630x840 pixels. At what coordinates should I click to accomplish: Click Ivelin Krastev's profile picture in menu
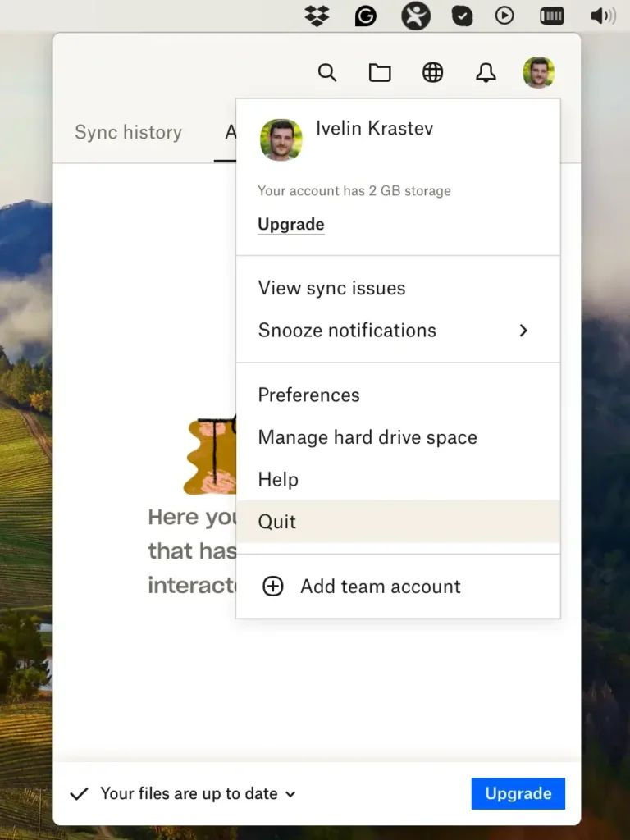[281, 139]
